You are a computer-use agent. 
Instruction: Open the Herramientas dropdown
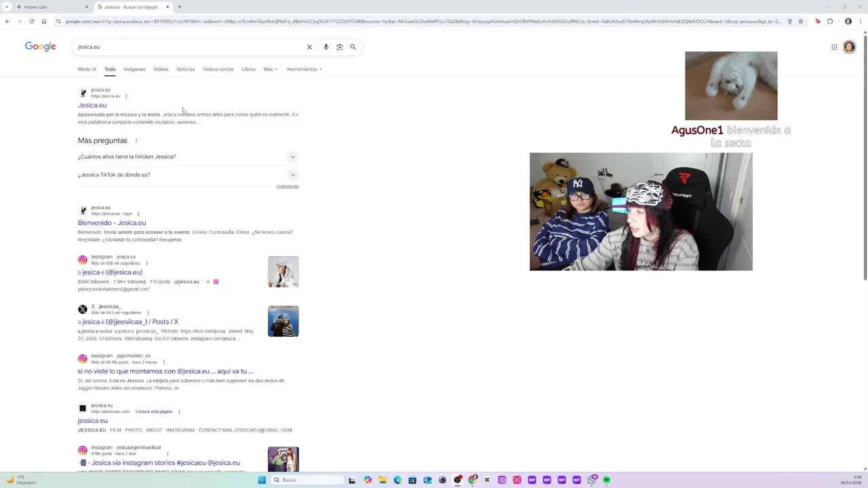pos(304,69)
